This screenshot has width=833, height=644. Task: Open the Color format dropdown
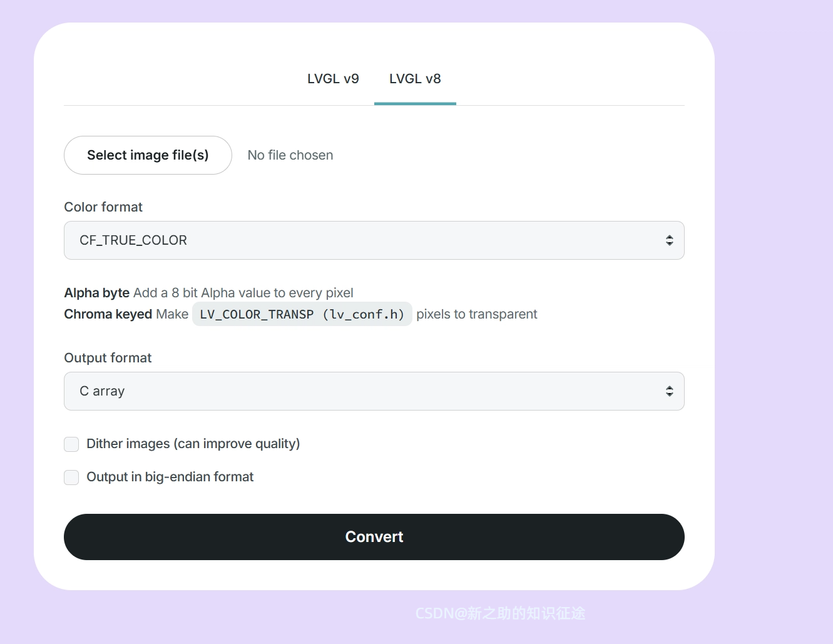click(374, 240)
